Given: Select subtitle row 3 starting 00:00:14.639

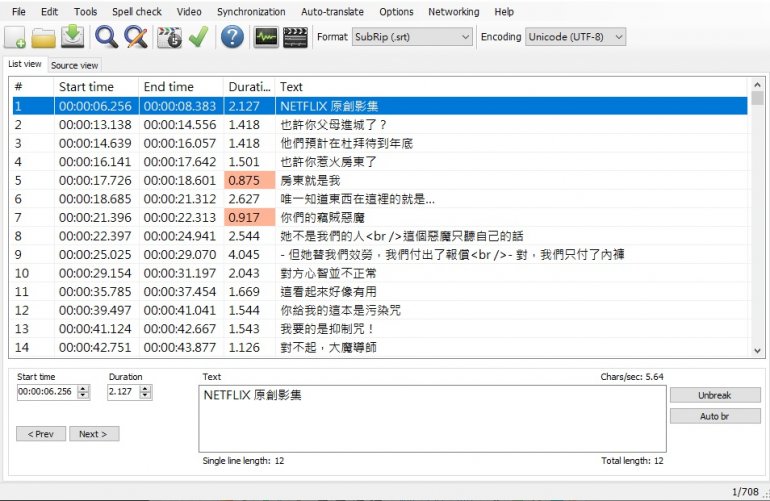Looking at the screenshot, I should pos(380,143).
